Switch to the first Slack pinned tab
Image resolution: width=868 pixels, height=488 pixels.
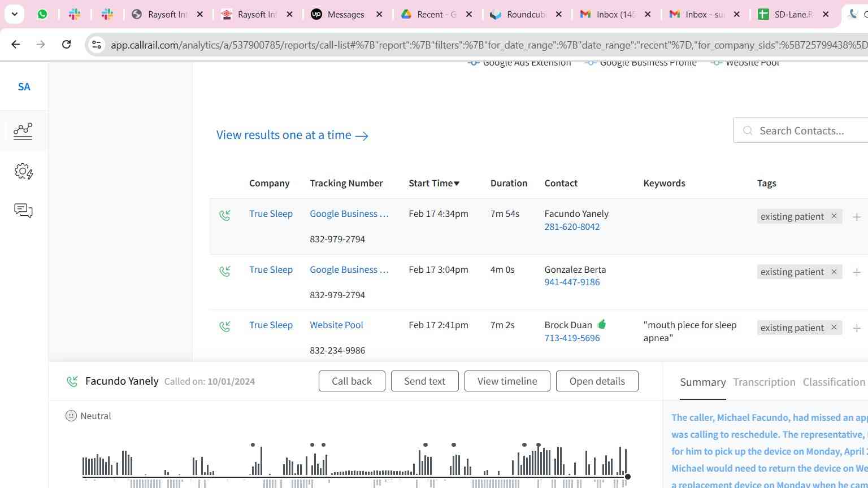pyautogui.click(x=74, y=14)
